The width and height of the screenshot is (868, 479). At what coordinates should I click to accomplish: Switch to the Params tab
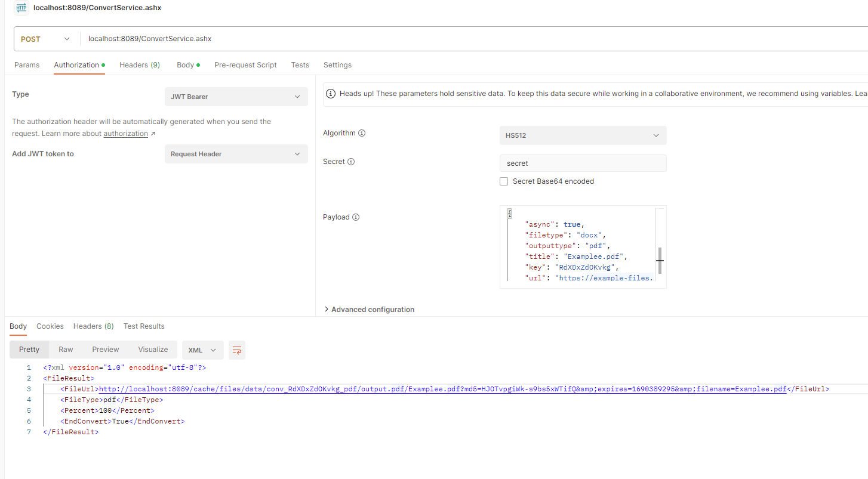(x=27, y=65)
